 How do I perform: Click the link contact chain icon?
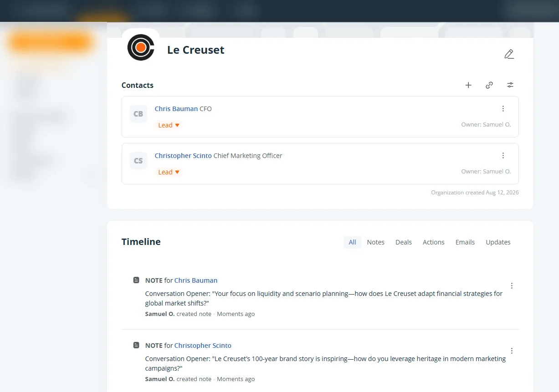tap(489, 85)
